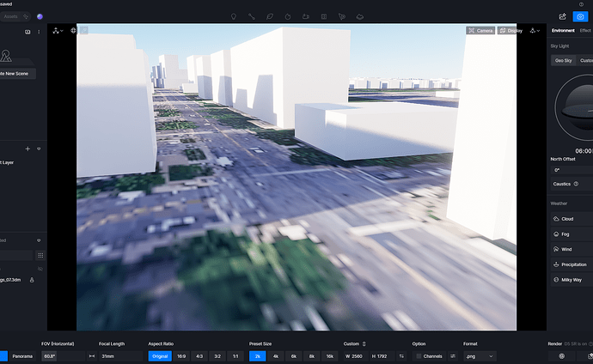
Task: Collapse the imported models section arrow
Action: pos(39,240)
